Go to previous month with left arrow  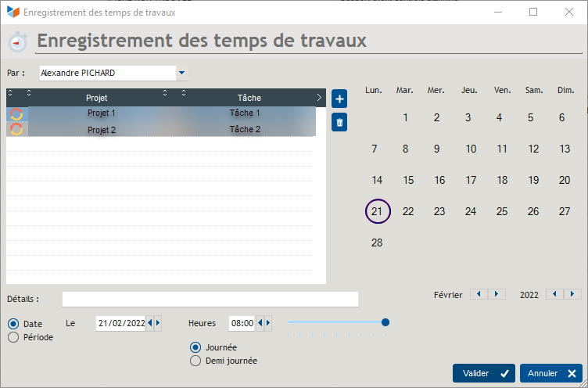(478, 294)
